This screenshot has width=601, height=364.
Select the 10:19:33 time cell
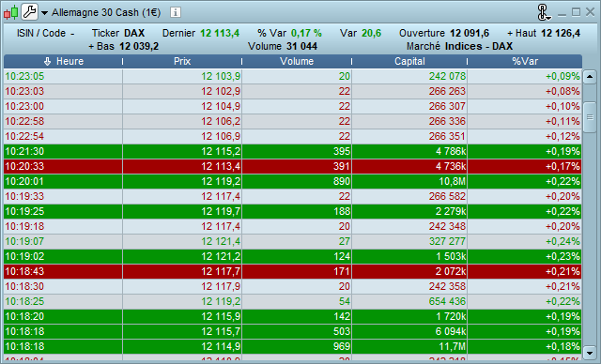click(63, 196)
